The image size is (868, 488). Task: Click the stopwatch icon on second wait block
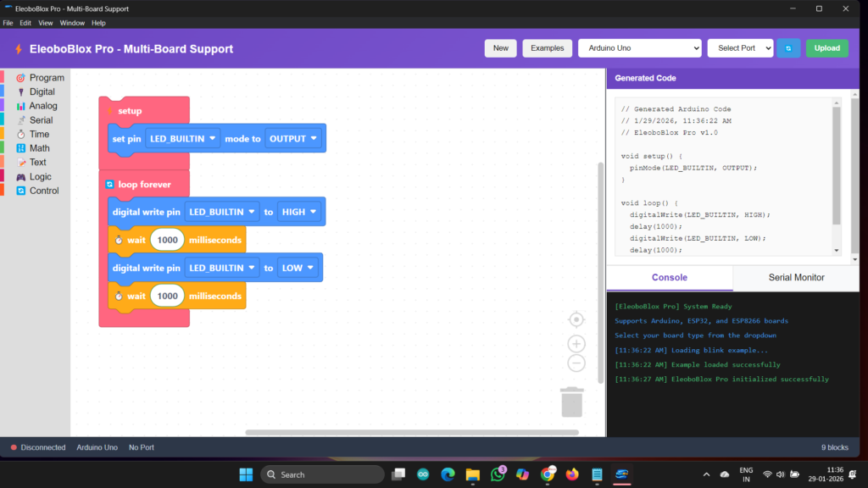[x=119, y=296]
